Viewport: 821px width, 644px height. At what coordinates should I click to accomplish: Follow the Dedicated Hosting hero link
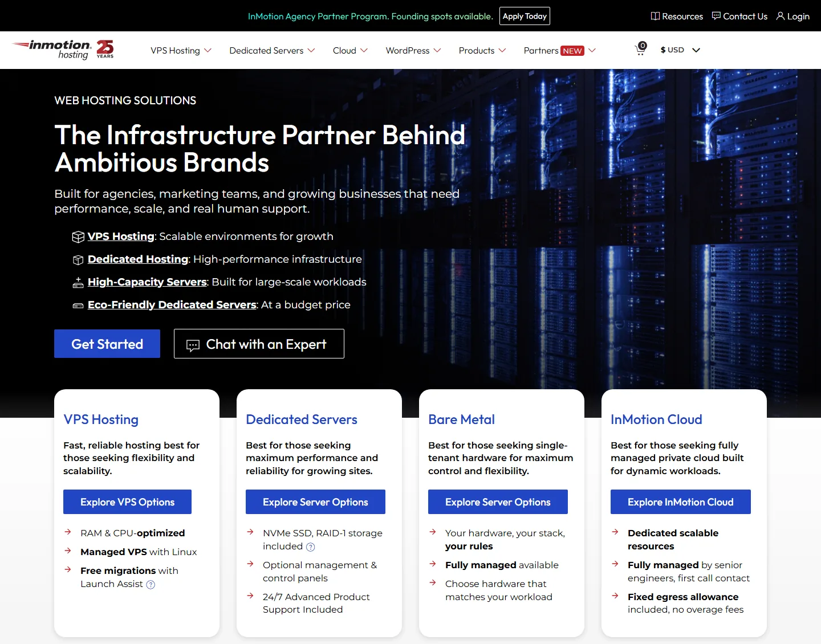pos(138,259)
